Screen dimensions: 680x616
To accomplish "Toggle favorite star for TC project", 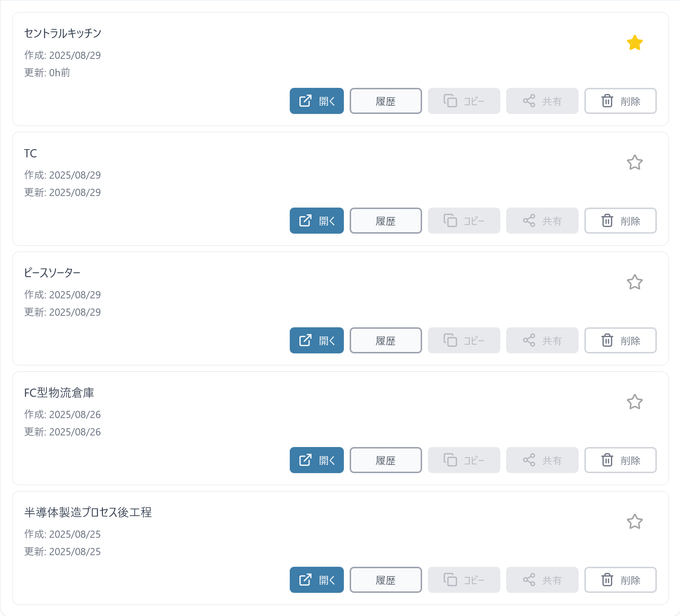I will [x=635, y=163].
